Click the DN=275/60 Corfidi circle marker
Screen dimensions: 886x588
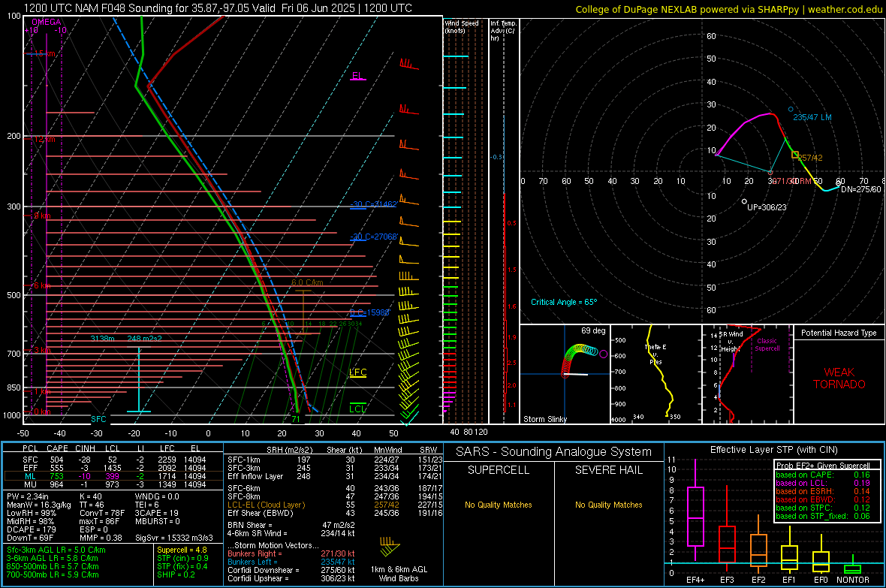click(x=838, y=184)
